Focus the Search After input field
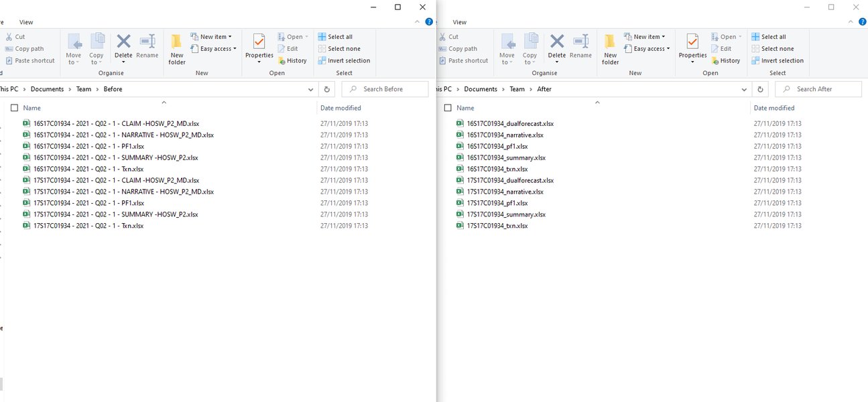 click(x=818, y=89)
